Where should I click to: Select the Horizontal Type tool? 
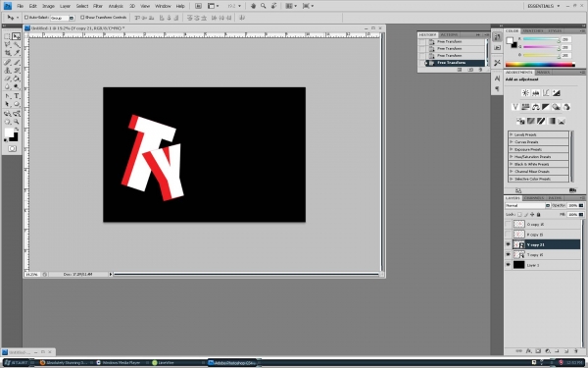[16, 96]
